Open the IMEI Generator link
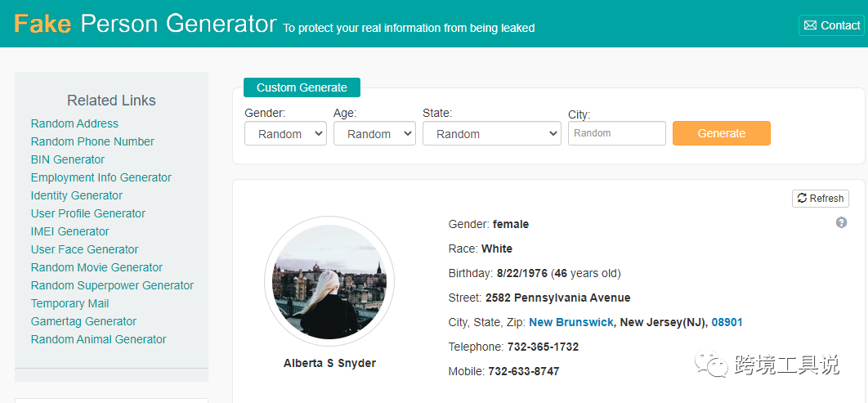Screen dimensions: 868x403 [70, 231]
